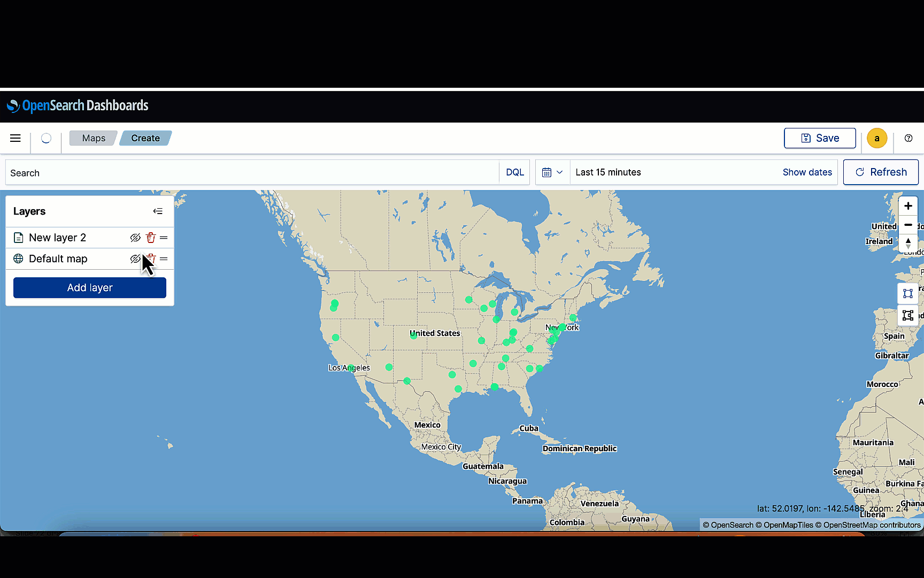Hide the Default map layer
Viewport: 924px width, 578px height.
[135, 258]
